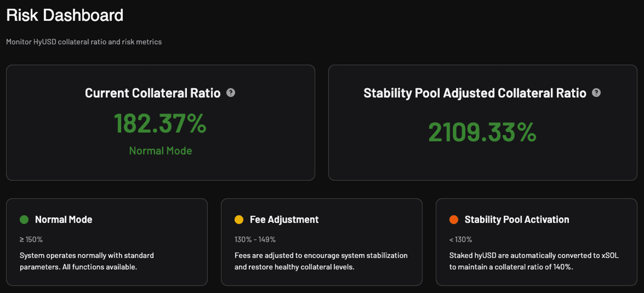Click the Current Collateral Ratio title
This screenshot has width=644, height=293.
click(x=153, y=93)
